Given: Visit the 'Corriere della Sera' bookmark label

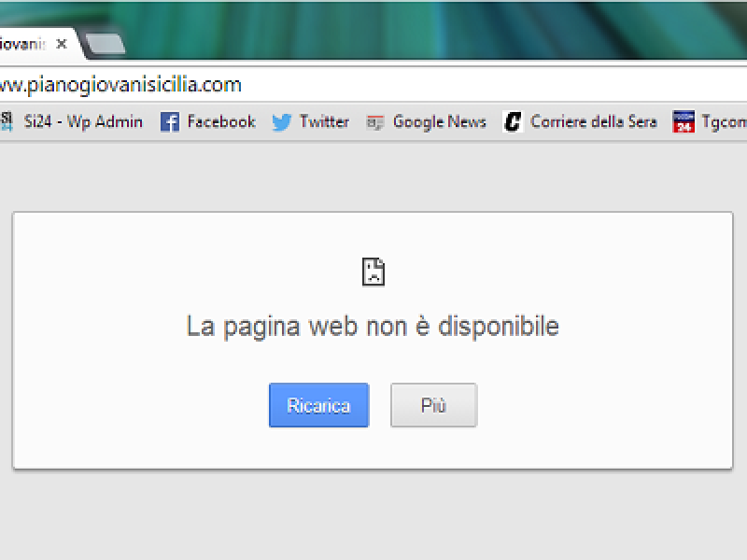Looking at the screenshot, I should point(593,121).
